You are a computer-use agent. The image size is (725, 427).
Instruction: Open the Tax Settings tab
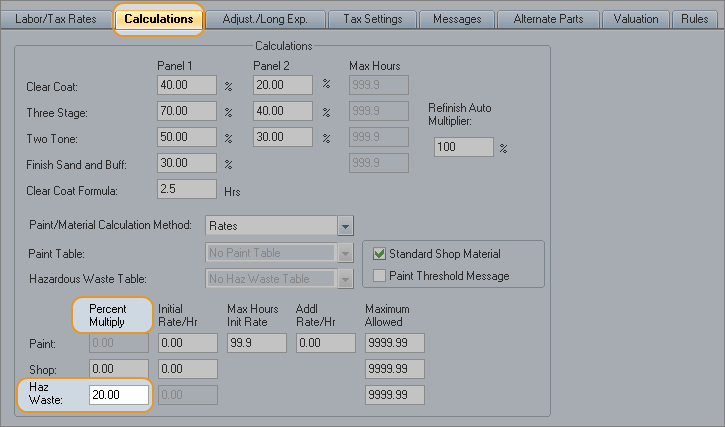click(x=372, y=19)
